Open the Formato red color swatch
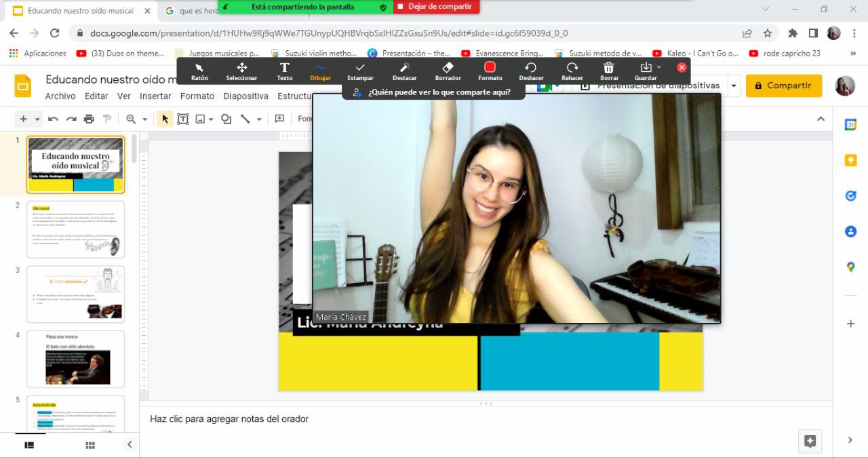Image resolution: width=868 pixels, height=458 pixels. pos(490,67)
